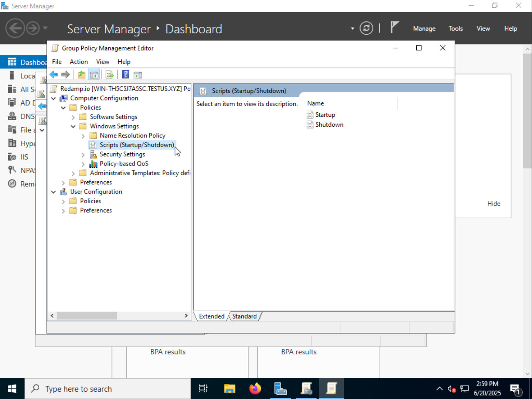Expand the Administrative Templates node
The height and width of the screenshot is (399, 532).
tap(73, 173)
